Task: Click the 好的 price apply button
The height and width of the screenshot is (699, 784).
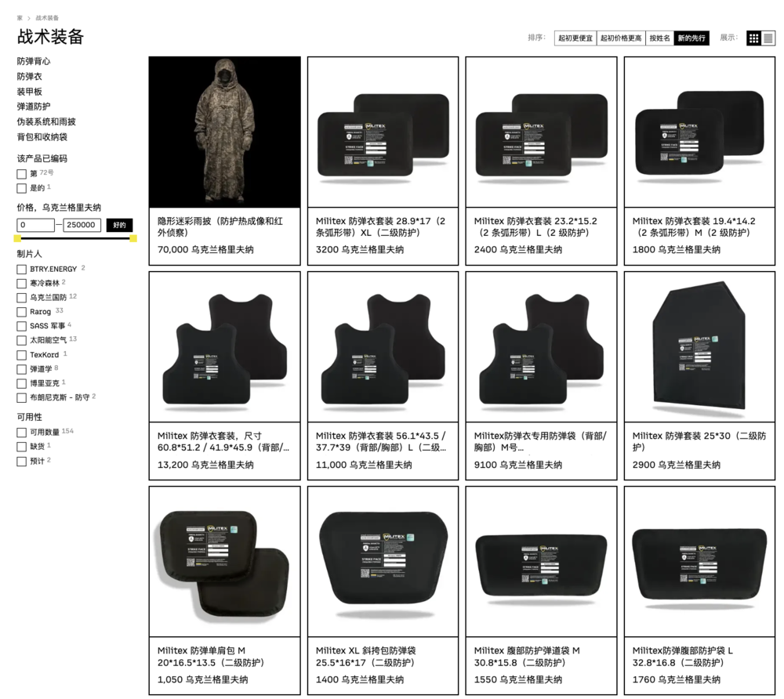Action: click(x=119, y=226)
